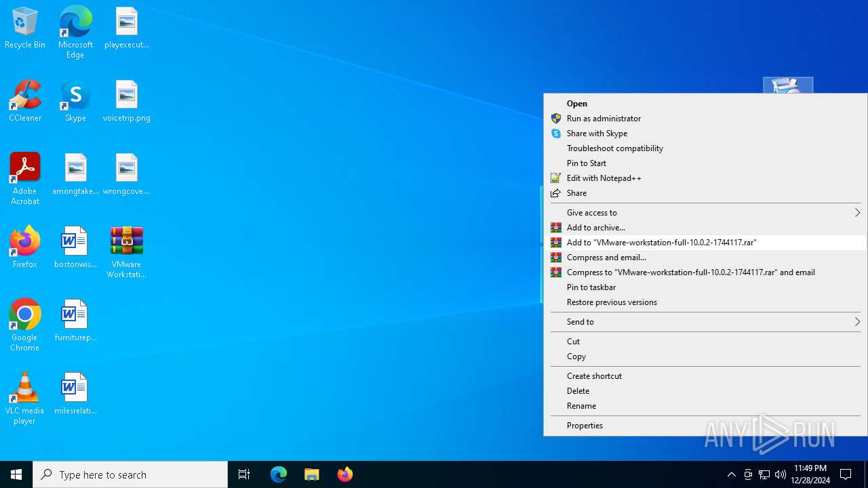Choose Edit with Notepad++

[x=705, y=178]
